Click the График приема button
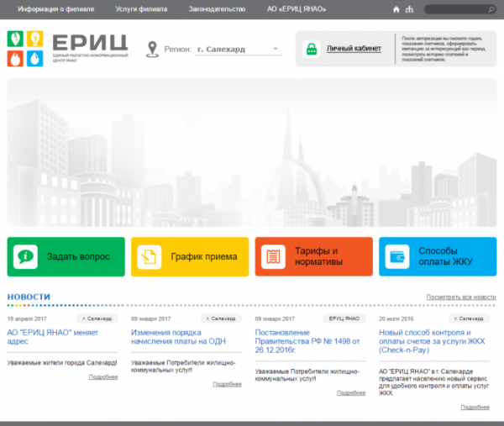 pyautogui.click(x=190, y=256)
